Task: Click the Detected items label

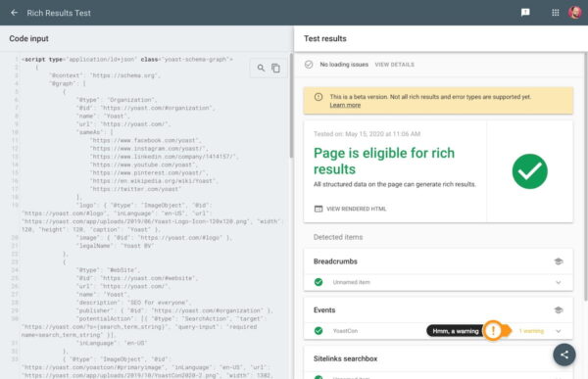Action: (338, 237)
